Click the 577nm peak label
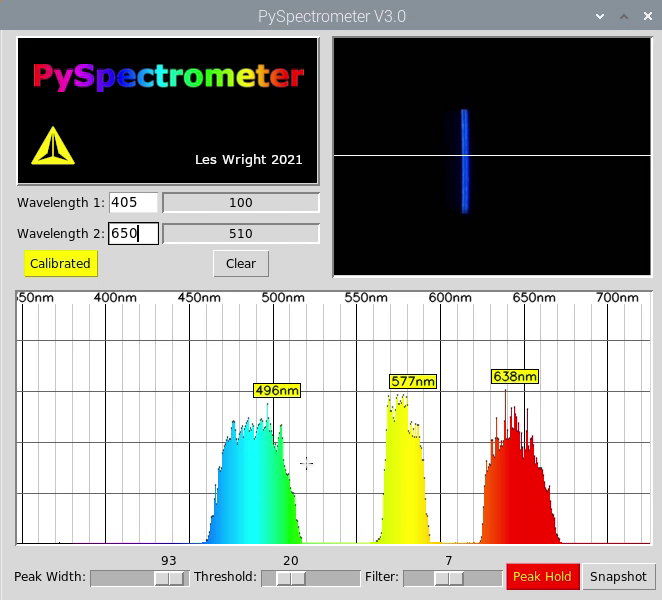The width and height of the screenshot is (662, 600). (412, 381)
